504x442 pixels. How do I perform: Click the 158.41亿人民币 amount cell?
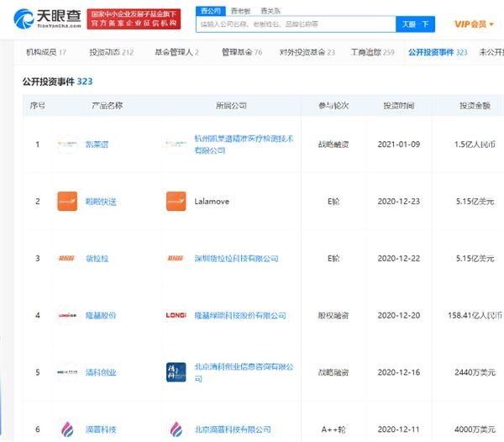pyautogui.click(x=475, y=315)
